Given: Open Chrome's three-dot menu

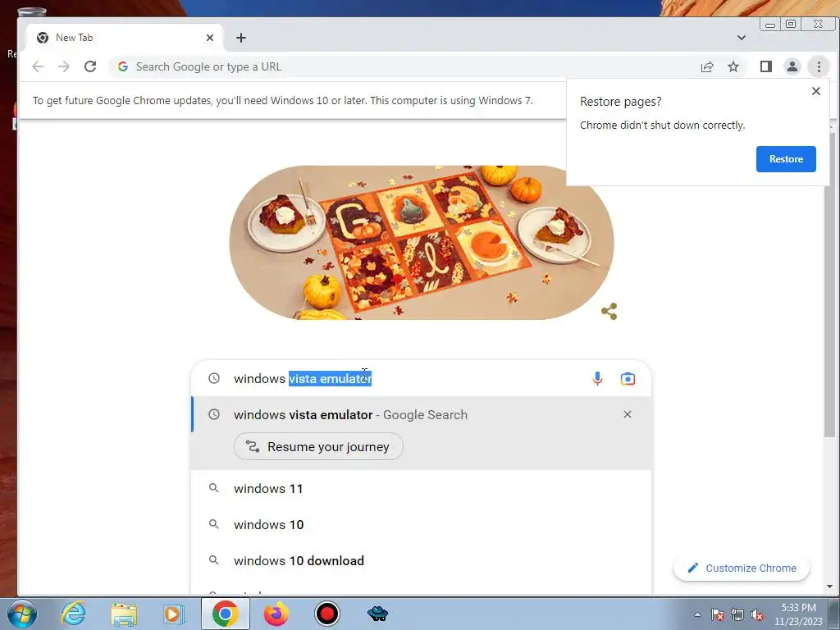Looking at the screenshot, I should point(819,66).
